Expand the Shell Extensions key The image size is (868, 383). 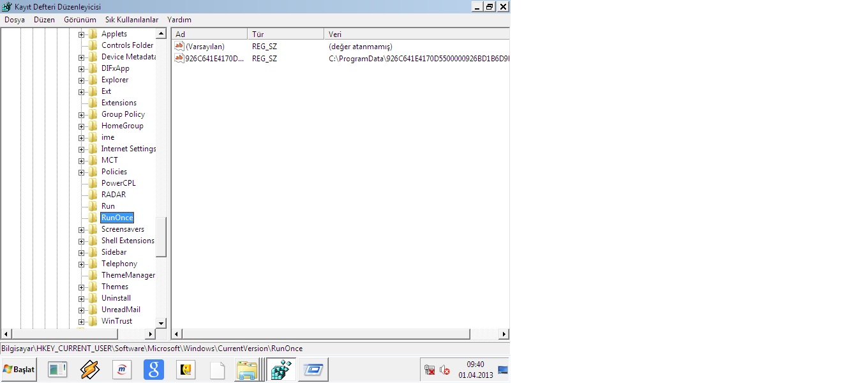click(82, 241)
